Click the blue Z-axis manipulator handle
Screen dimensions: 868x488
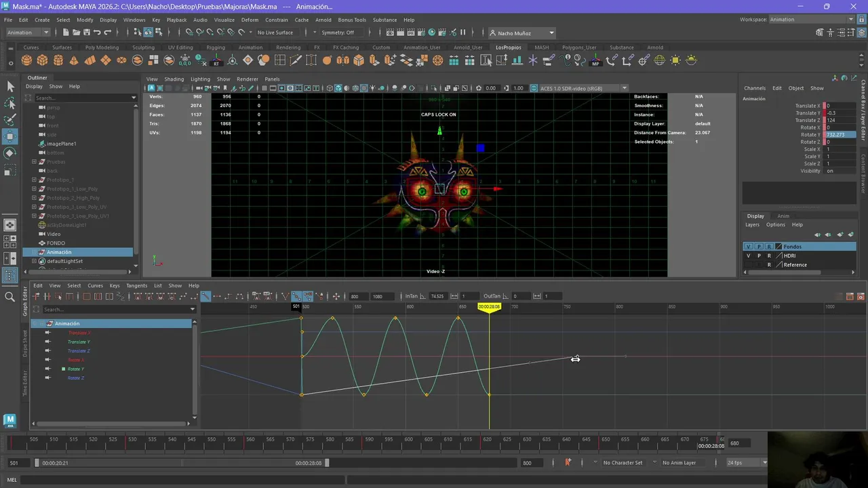[480, 148]
